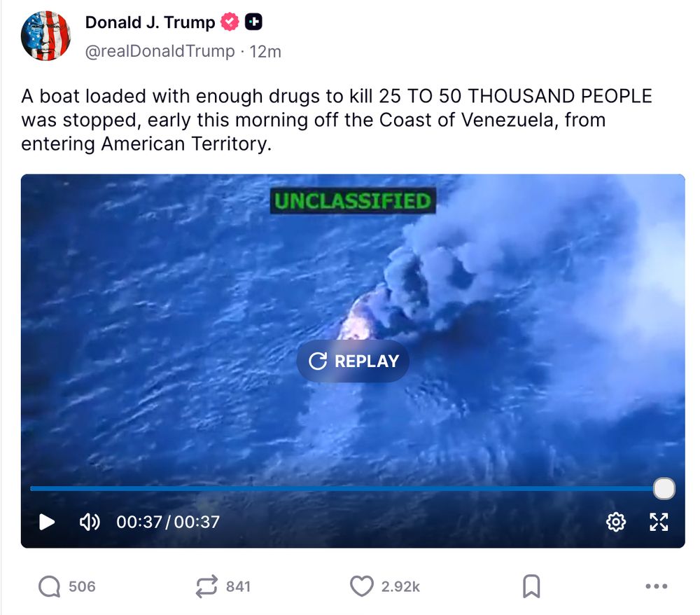Click the 506 reply count
The height and width of the screenshot is (615, 700).
tap(82, 586)
